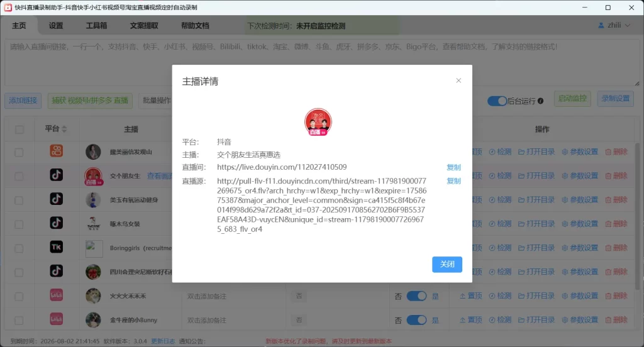Click 检测 in the 火火火禾禾禾 row
This screenshot has height=347, width=644.
point(500,295)
